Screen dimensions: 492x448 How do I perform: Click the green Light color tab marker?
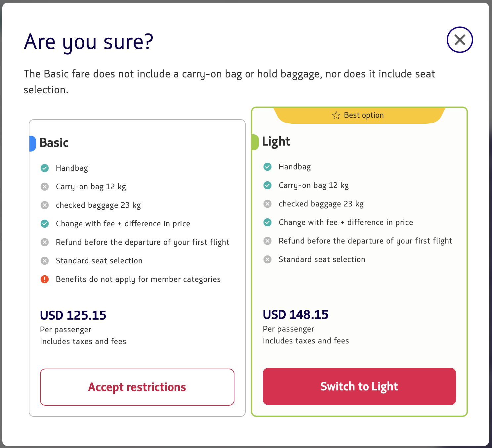click(x=255, y=142)
